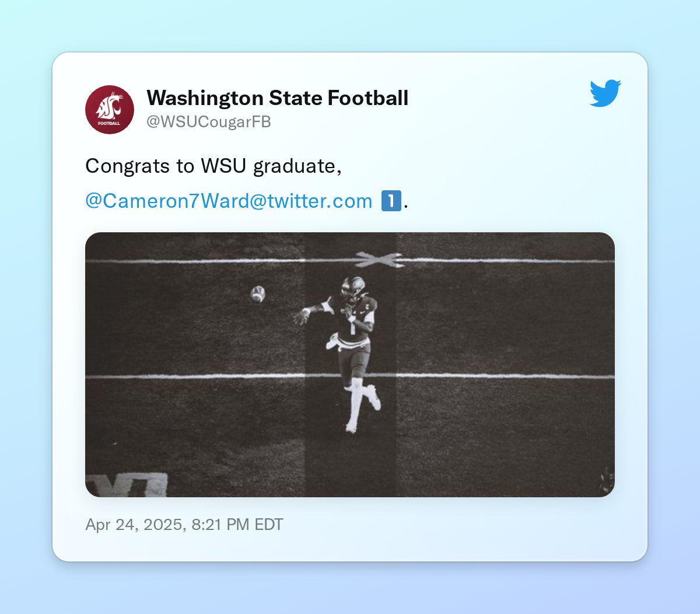Open the Apr 24, 2025 timestamp

(x=184, y=524)
